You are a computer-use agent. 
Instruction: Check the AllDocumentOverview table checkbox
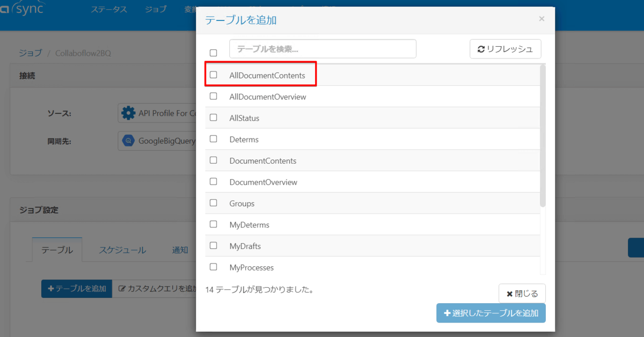click(x=214, y=96)
